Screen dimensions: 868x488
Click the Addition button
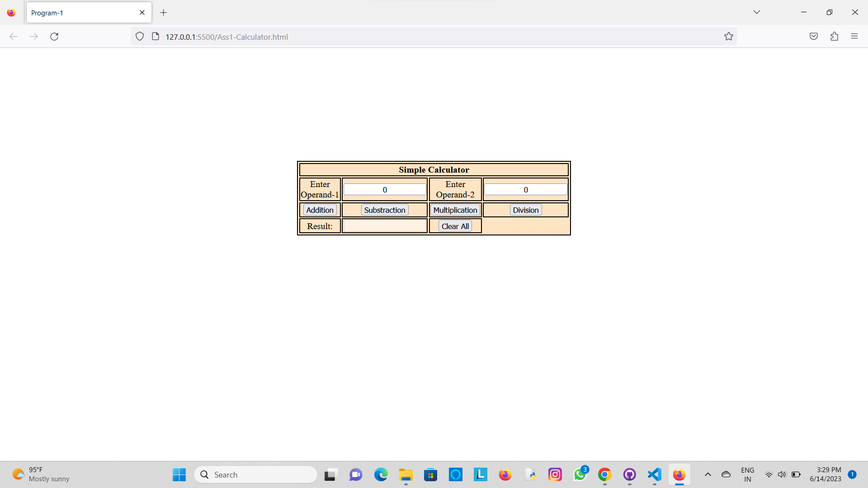[x=320, y=210]
